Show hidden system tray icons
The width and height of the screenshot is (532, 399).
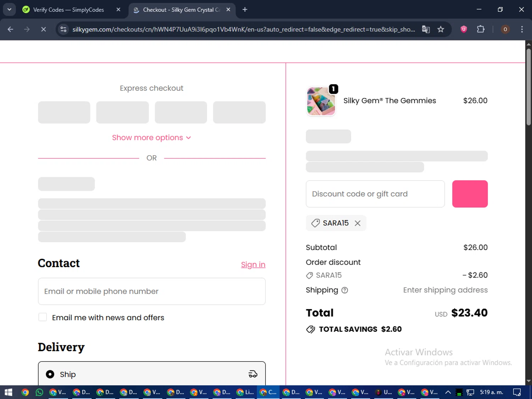pos(448,392)
